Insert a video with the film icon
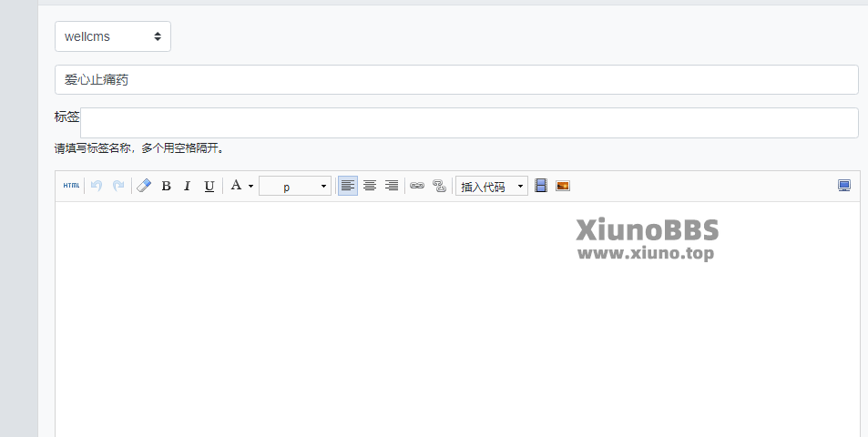The height and width of the screenshot is (437, 868). (541, 186)
